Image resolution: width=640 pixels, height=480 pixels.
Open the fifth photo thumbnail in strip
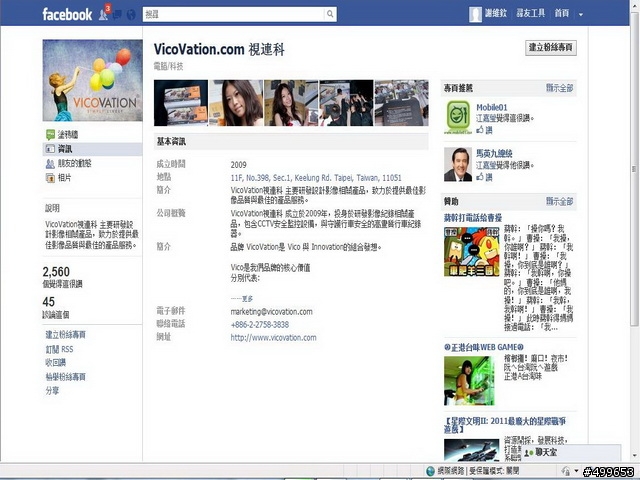click(402, 103)
